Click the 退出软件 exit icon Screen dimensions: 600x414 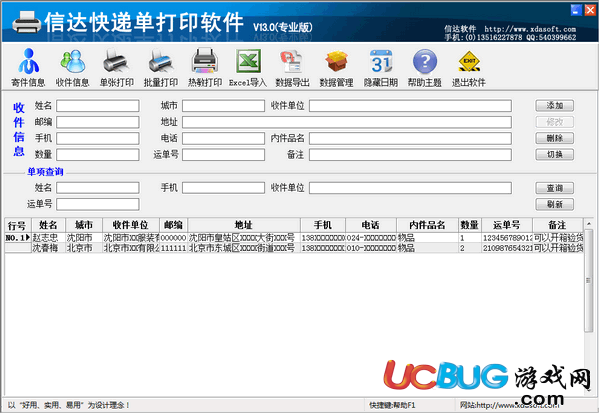click(x=469, y=67)
